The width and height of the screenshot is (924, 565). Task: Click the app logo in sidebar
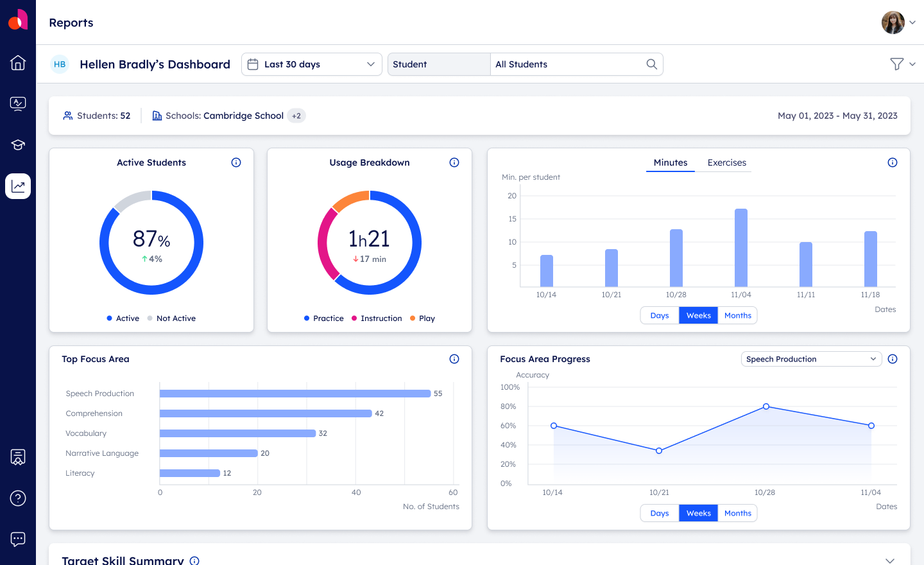click(x=18, y=20)
